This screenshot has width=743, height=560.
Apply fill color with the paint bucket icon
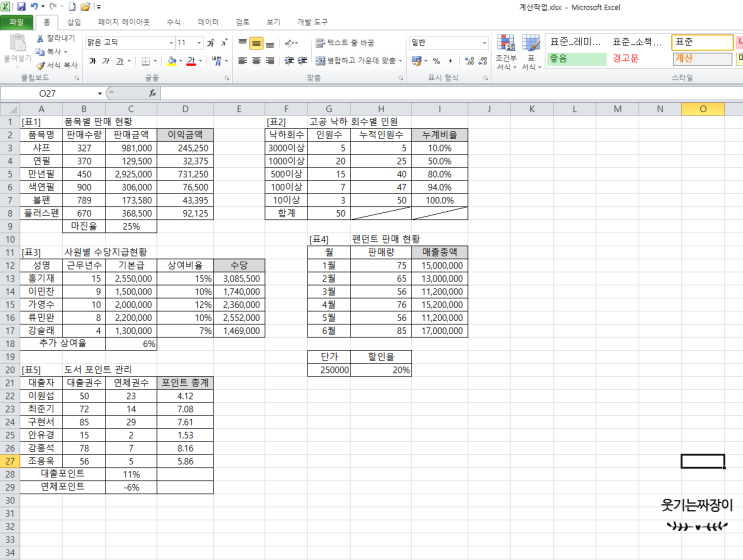tap(172, 61)
